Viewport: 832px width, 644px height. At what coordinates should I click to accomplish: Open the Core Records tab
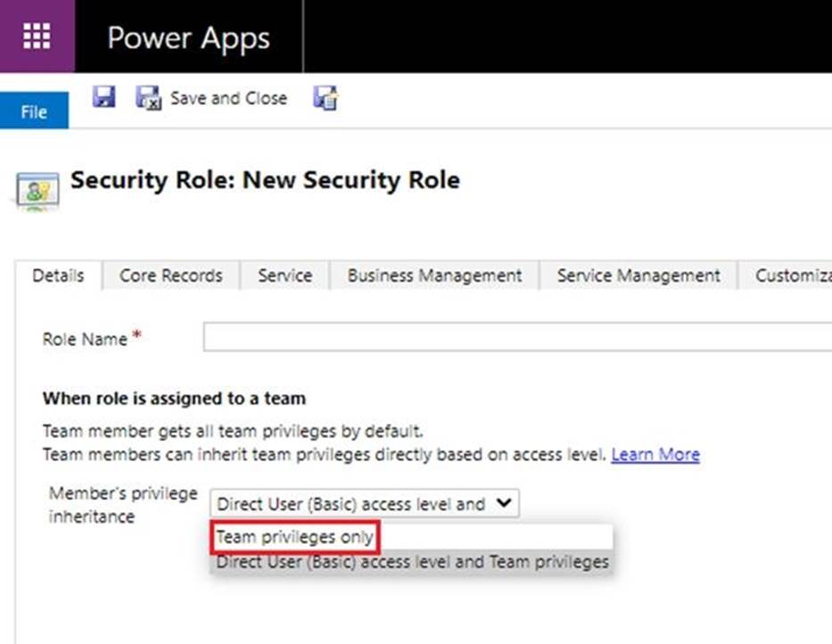point(171,276)
